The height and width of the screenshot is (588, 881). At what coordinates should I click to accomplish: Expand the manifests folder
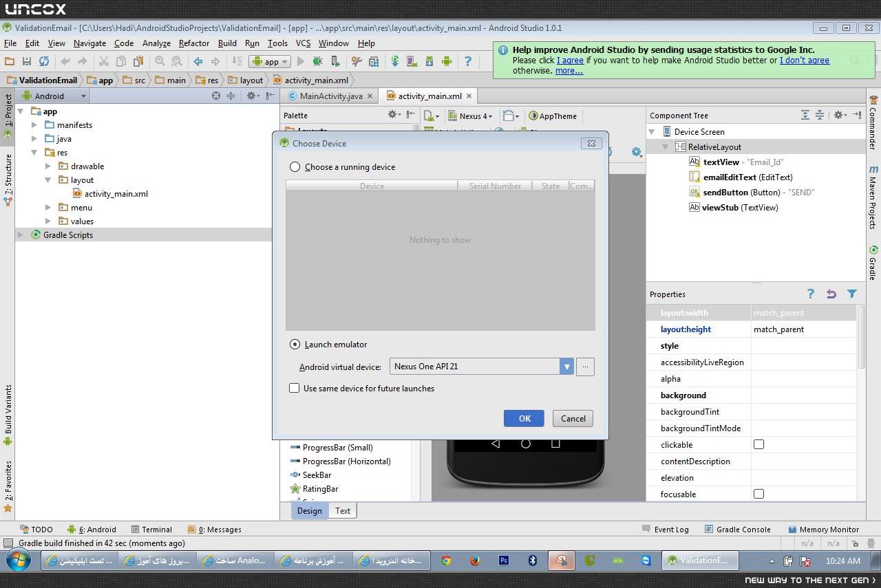coord(34,124)
